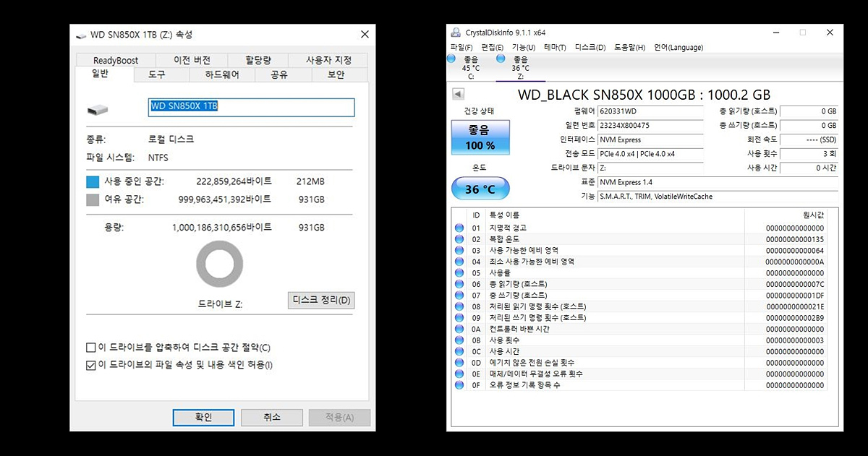Click raw value 000000000001DF
This screenshot has height=456, width=868.
tap(794, 296)
